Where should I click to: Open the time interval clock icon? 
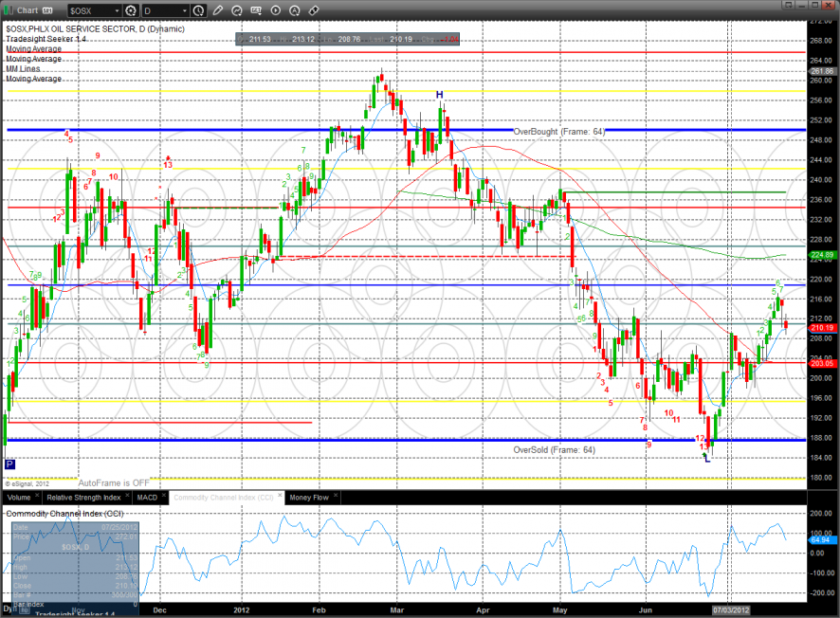click(x=198, y=10)
